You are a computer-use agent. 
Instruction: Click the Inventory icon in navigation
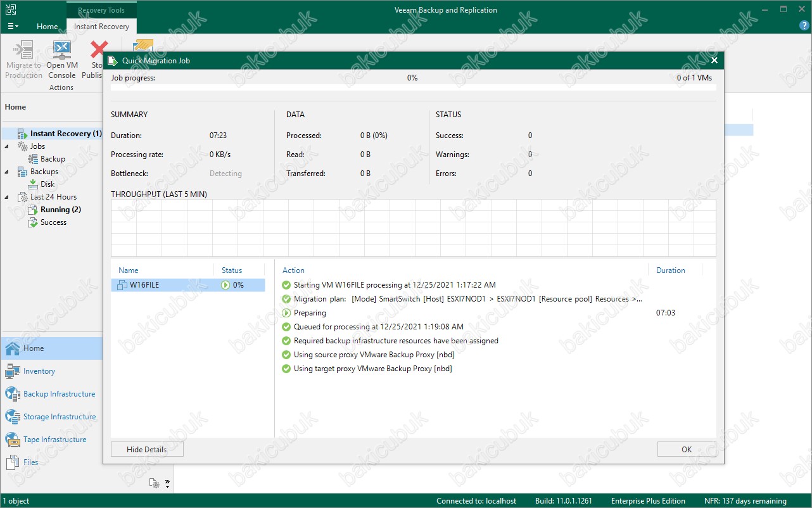point(13,371)
